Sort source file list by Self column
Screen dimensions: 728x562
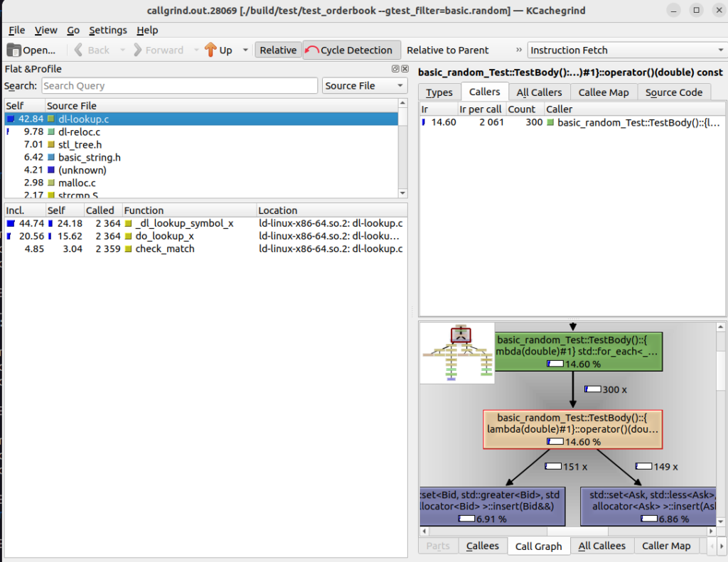(25, 106)
